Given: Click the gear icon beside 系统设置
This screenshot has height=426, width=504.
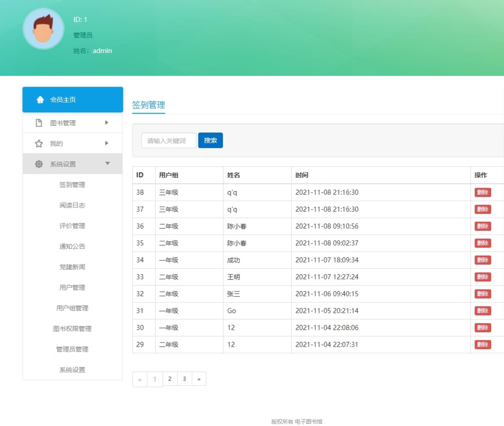Looking at the screenshot, I should pyautogui.click(x=39, y=164).
